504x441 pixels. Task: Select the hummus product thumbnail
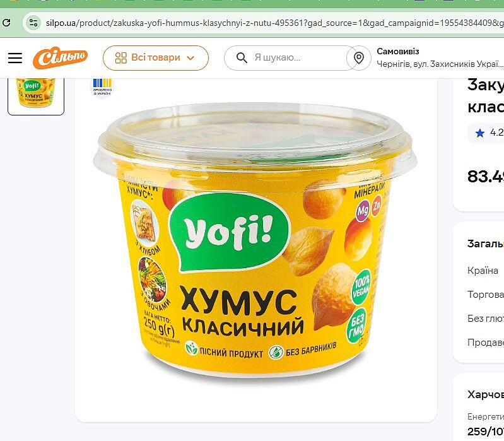[x=36, y=95]
